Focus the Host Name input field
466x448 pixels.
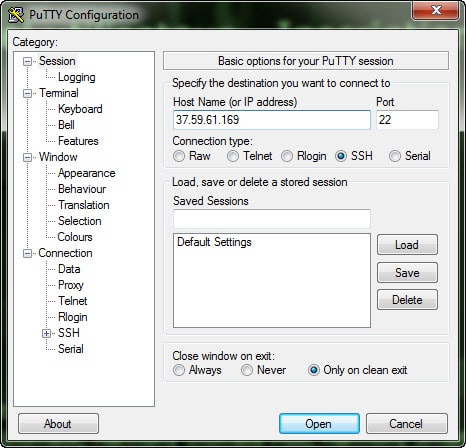tap(272, 120)
